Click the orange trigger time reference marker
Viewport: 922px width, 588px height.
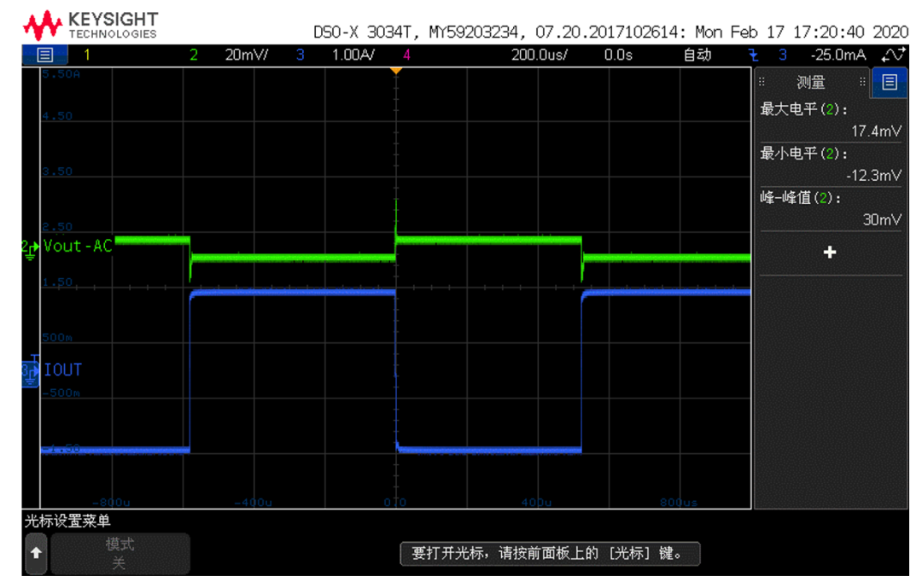(x=396, y=71)
